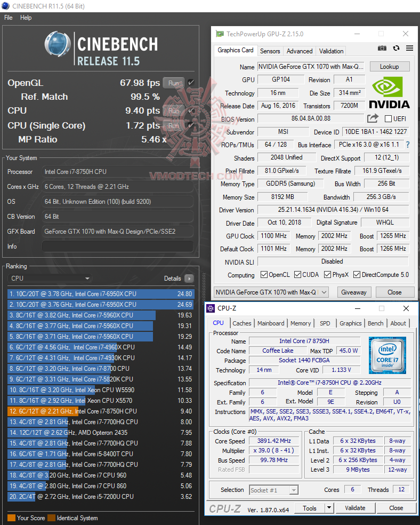
Task: Click the GPU Name field in GPU-Z
Action: click(x=311, y=67)
